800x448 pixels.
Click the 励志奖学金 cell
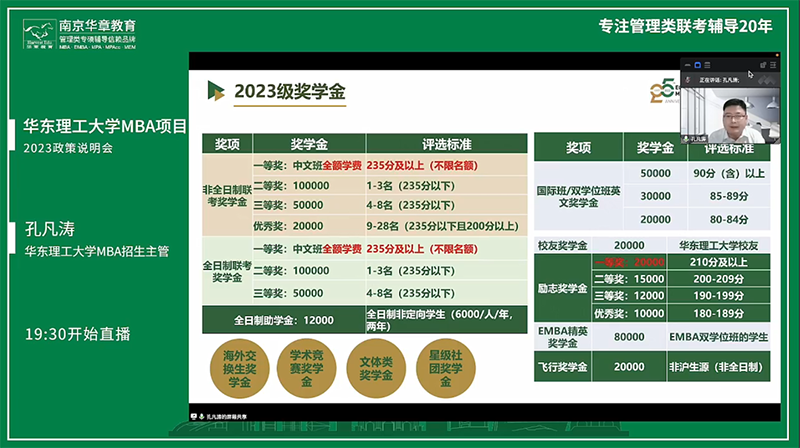[x=563, y=288]
